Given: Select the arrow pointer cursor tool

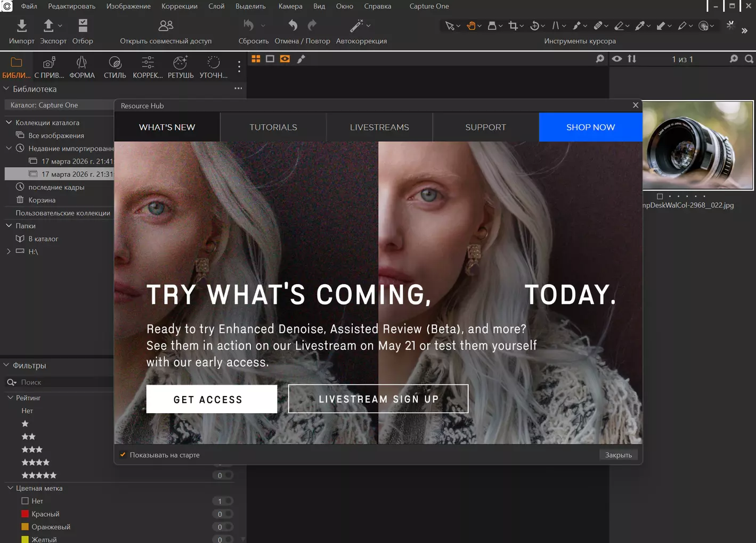Looking at the screenshot, I should click(450, 26).
